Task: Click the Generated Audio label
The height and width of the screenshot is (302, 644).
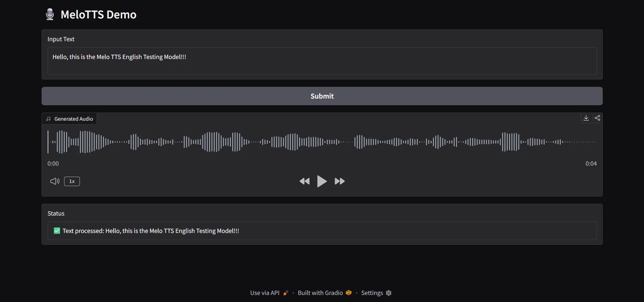Action: tap(69, 119)
